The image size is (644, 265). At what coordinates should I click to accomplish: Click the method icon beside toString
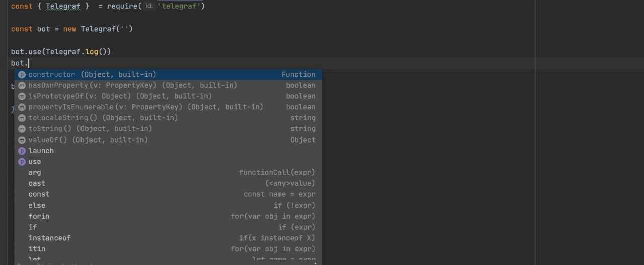[22, 129]
